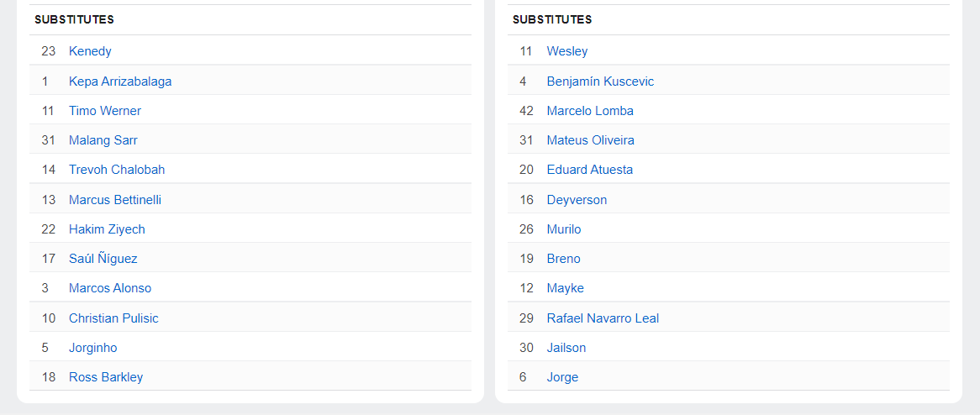
Task: Select Saúl Ñíguez in the list
Action: point(103,259)
